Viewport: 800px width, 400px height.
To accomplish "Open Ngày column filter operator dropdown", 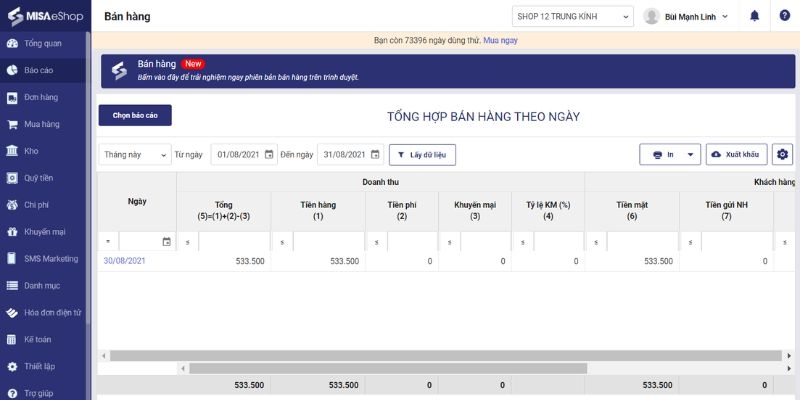I will pos(108,242).
